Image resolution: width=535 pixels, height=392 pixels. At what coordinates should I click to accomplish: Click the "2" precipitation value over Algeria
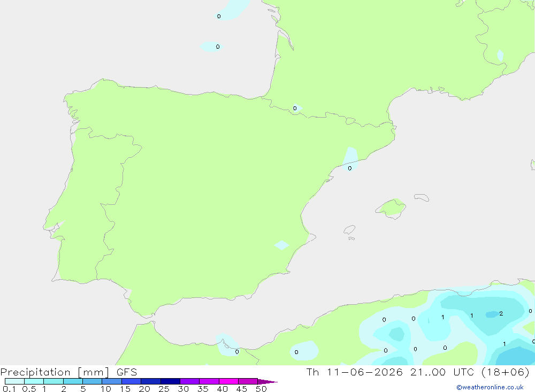[x=501, y=313]
